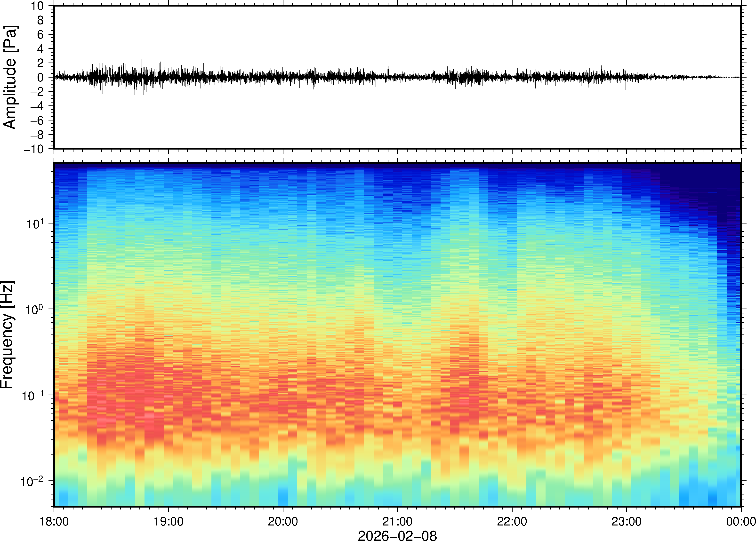Viewport: 756px width, 541px height.
Task: Click the 18:00 start time label
Action: tap(54, 521)
